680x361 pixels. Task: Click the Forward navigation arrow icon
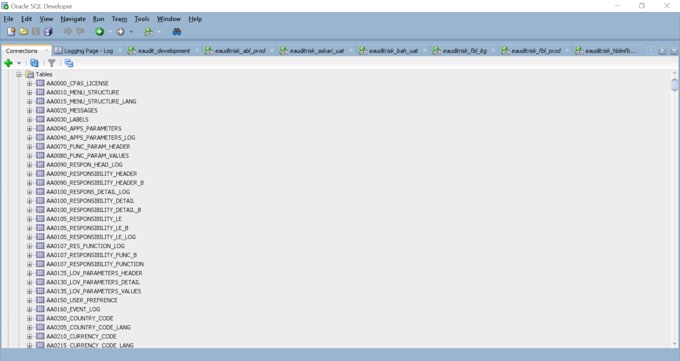[x=121, y=32]
